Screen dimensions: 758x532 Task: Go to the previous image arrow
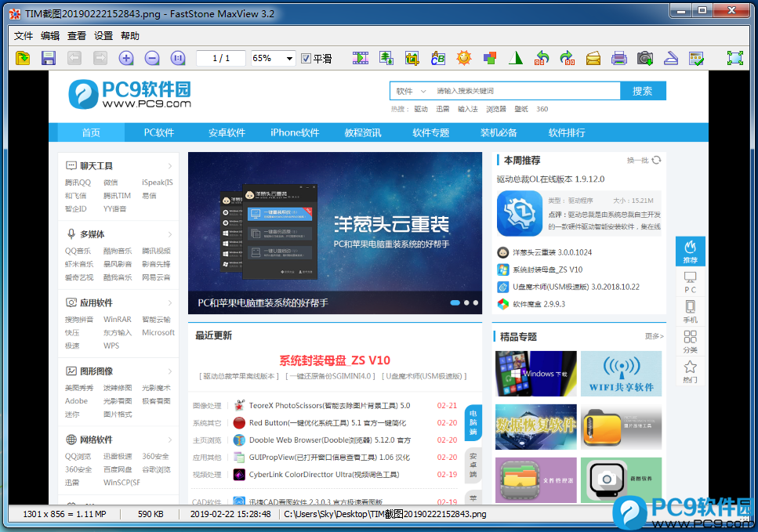pyautogui.click(x=74, y=59)
